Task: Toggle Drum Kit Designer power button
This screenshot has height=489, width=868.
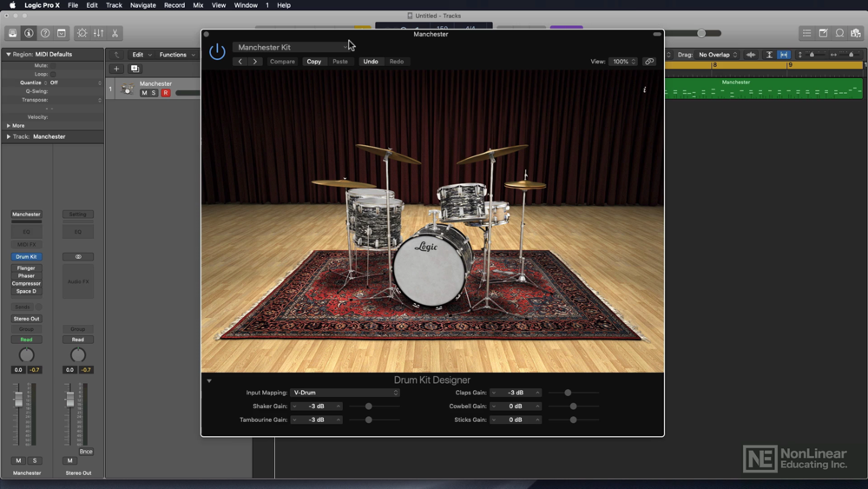Action: click(217, 52)
